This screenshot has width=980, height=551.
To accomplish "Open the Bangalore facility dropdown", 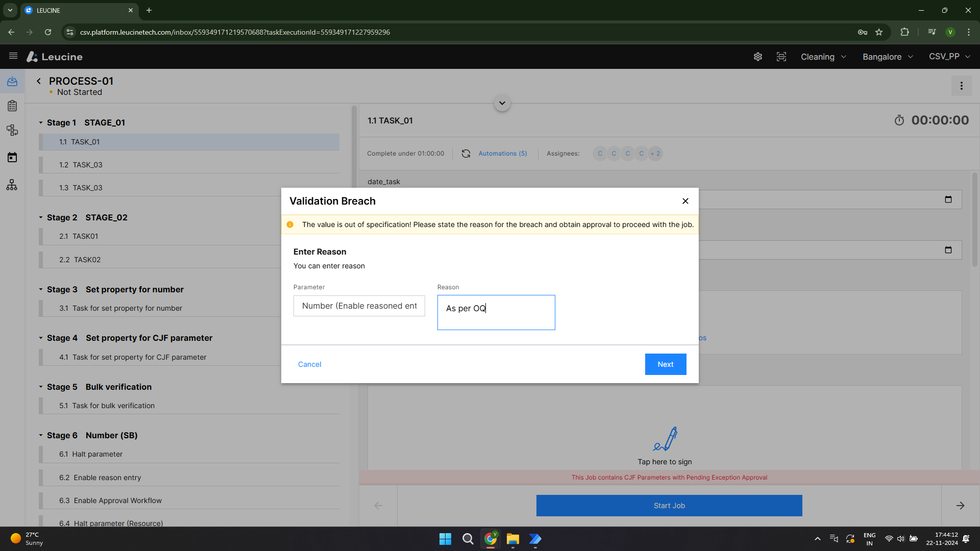I will 887,57.
